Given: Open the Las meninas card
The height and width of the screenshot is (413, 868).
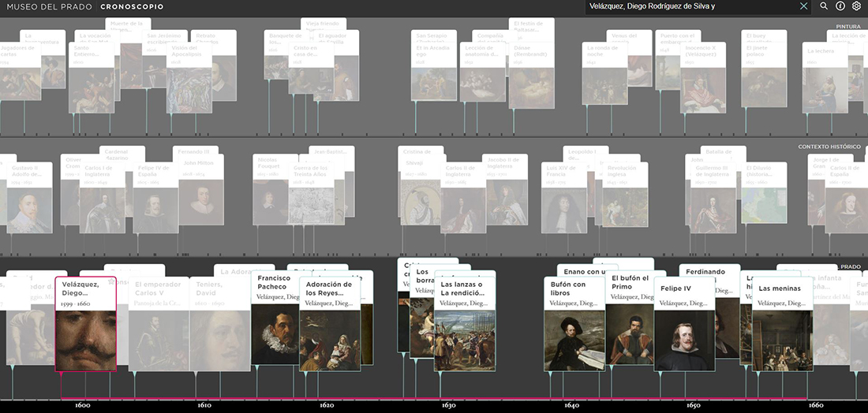Looking at the screenshot, I should 782,324.
